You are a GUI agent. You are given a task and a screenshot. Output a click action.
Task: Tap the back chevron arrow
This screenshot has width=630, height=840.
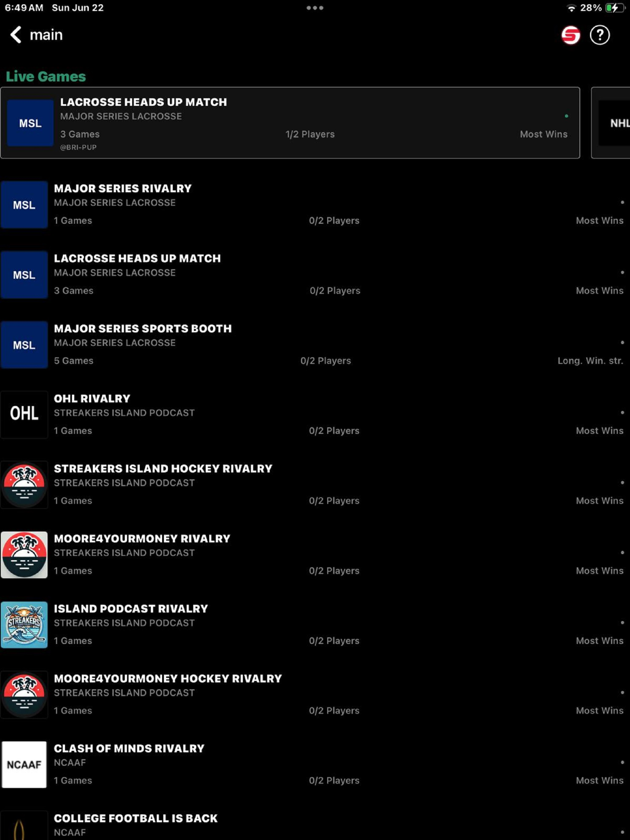tap(16, 35)
